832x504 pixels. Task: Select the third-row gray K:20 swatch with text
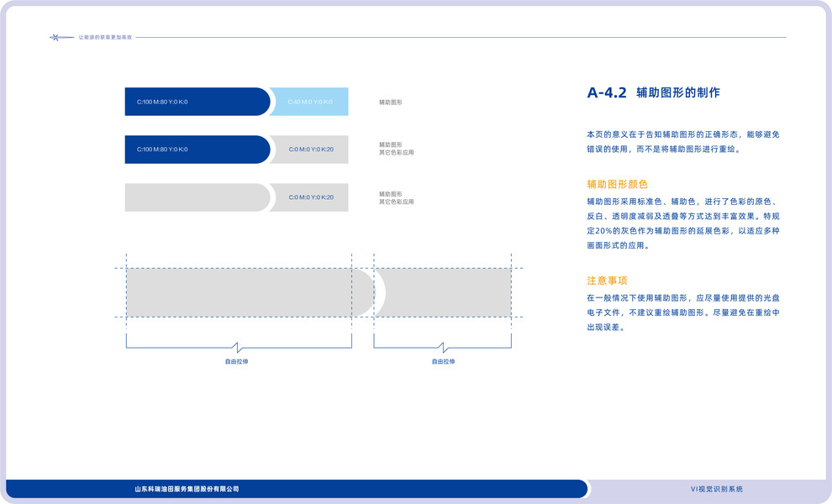tap(310, 197)
